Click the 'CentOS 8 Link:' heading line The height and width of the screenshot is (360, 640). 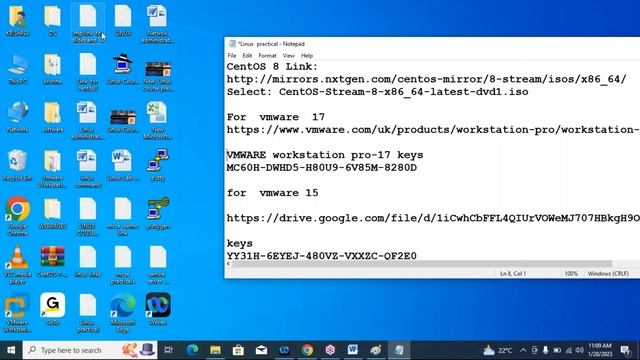click(x=272, y=67)
